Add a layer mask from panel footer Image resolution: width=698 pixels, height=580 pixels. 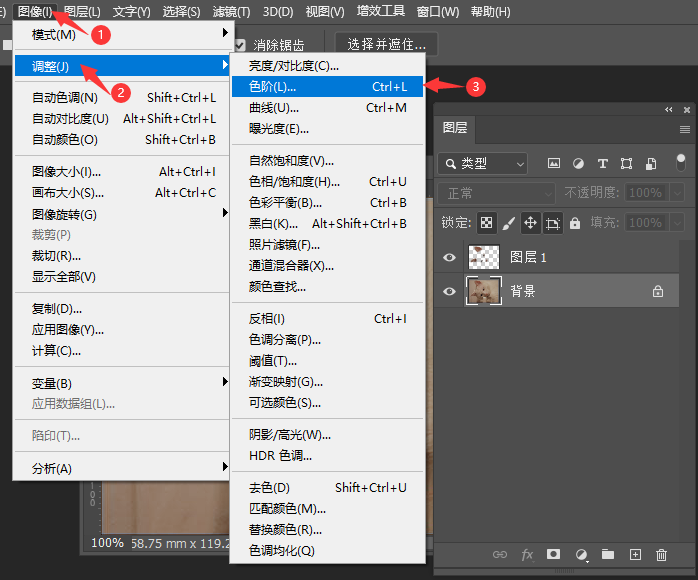[x=553, y=554]
